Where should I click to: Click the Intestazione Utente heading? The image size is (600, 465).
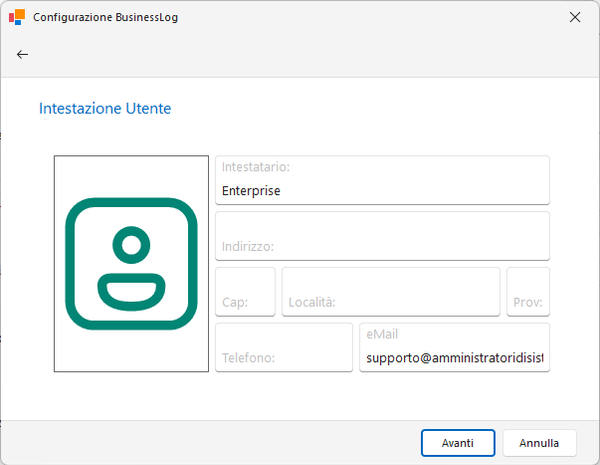[x=105, y=109]
